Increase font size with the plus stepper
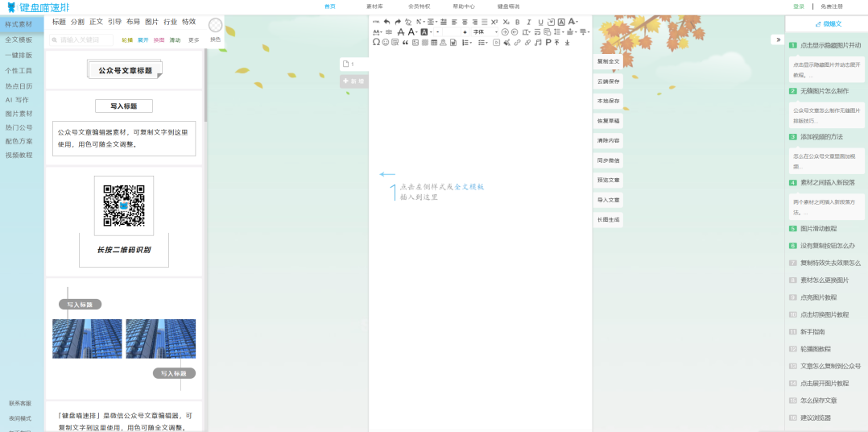This screenshot has width=868, height=432. [x=465, y=32]
